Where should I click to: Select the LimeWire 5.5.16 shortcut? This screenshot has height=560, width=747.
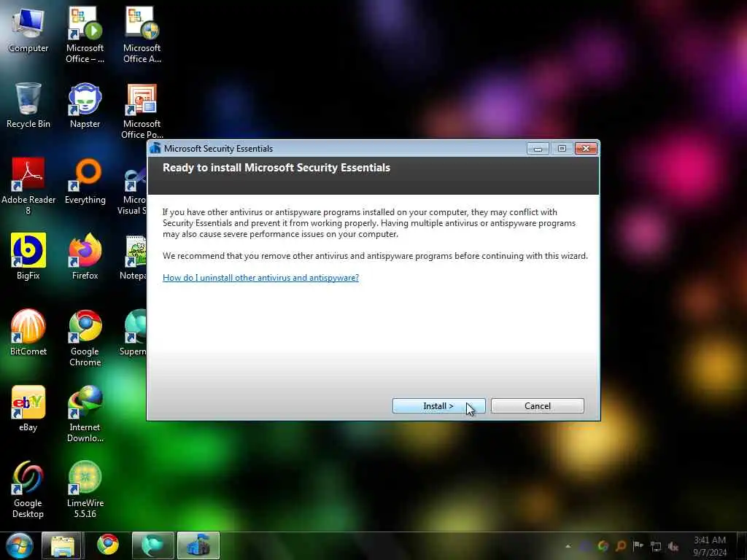[85, 489]
